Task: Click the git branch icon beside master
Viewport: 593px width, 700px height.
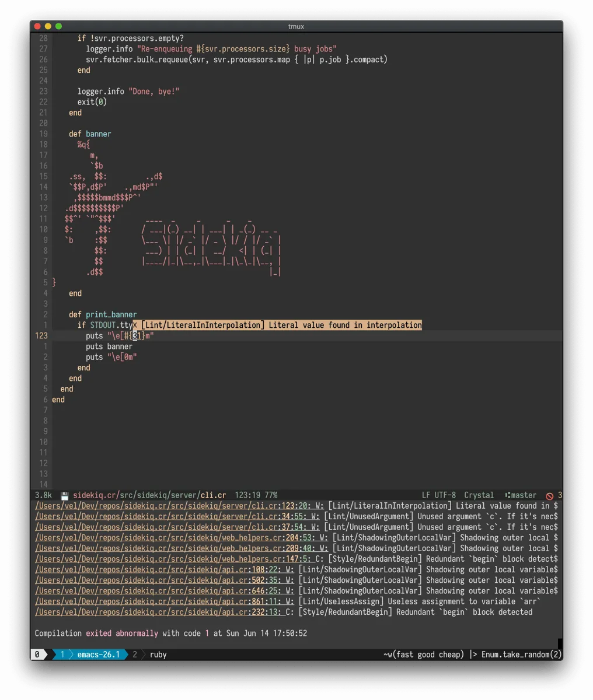Action: coord(507,495)
